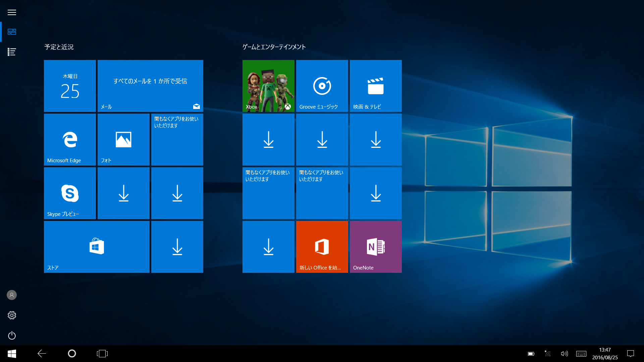Click the pending app tile two rows below Xbox

(x=268, y=193)
